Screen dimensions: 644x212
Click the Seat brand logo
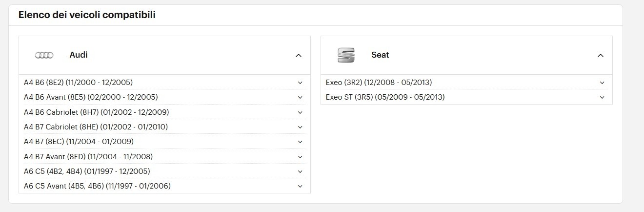pyautogui.click(x=346, y=55)
